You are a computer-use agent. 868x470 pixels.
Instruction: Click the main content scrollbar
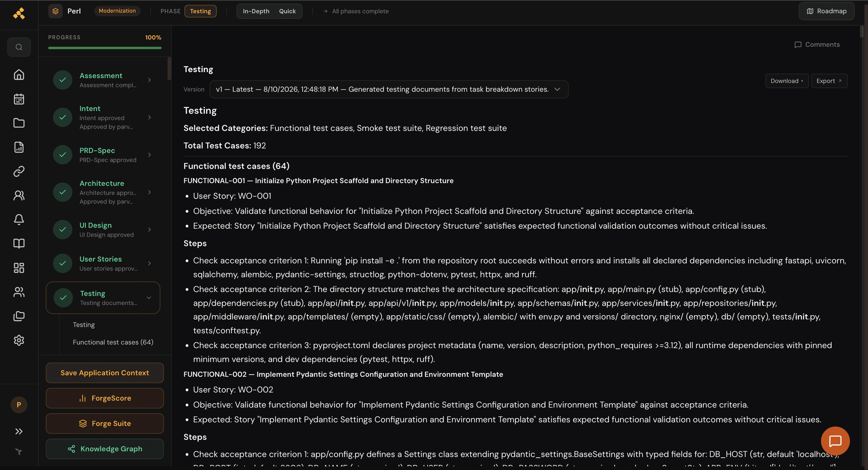(862, 32)
